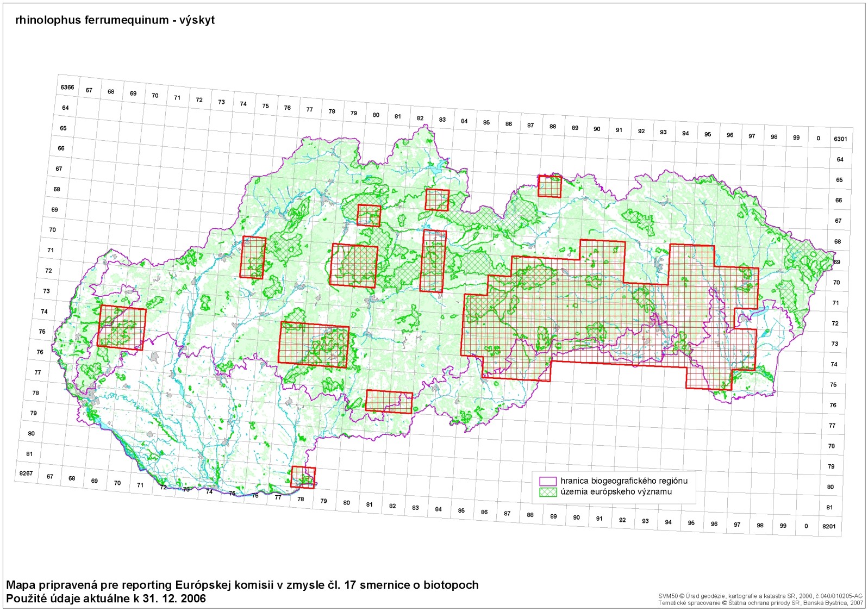Viewport: 868px width, 611px height.
Task: Click grid corner label 6366
Action: click(67, 88)
